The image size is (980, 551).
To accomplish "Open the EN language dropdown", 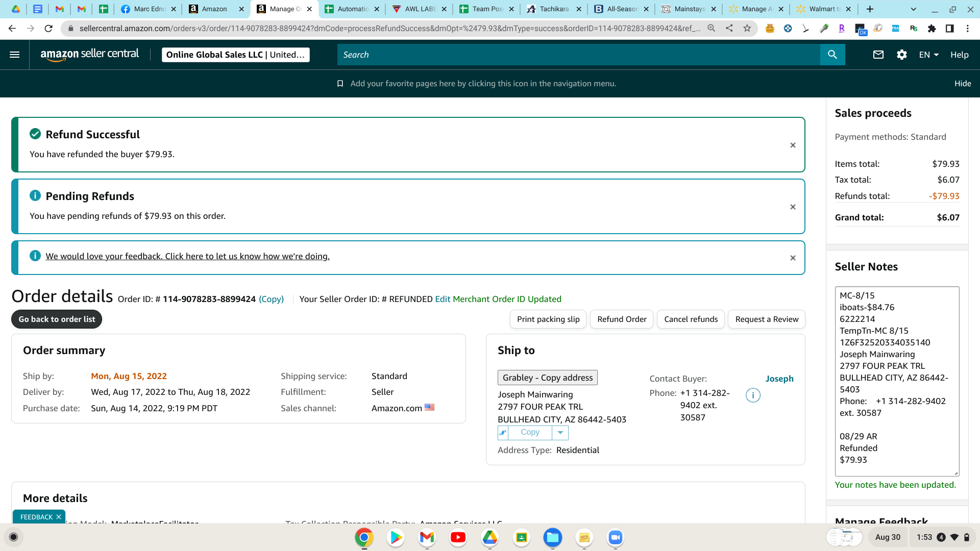I will (x=928, y=55).
